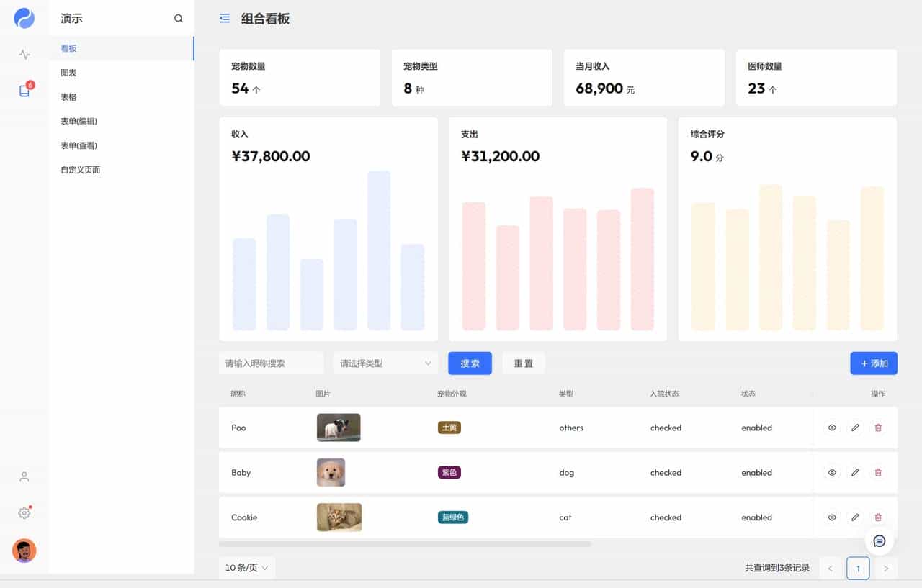Open the 请选择类型 type dropdown
The image size is (922, 588).
pos(385,363)
